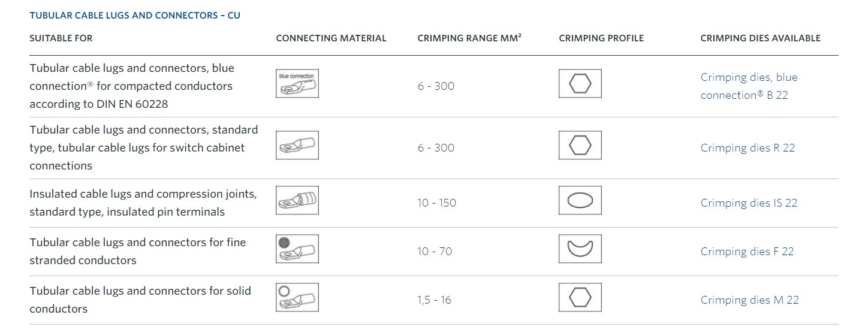Viewport: 868px width, 330px height.
Task: Click hexagon crimping profile in blue connection row
Action: point(580,84)
